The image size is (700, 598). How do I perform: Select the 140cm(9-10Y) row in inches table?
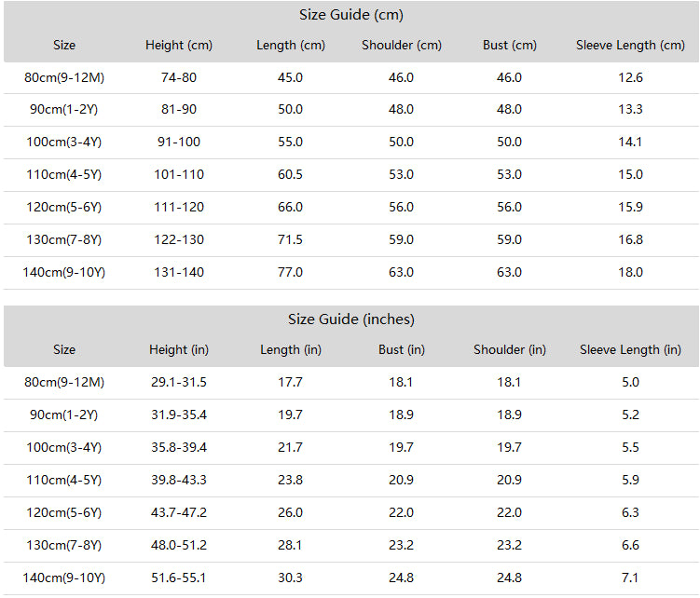point(351,578)
